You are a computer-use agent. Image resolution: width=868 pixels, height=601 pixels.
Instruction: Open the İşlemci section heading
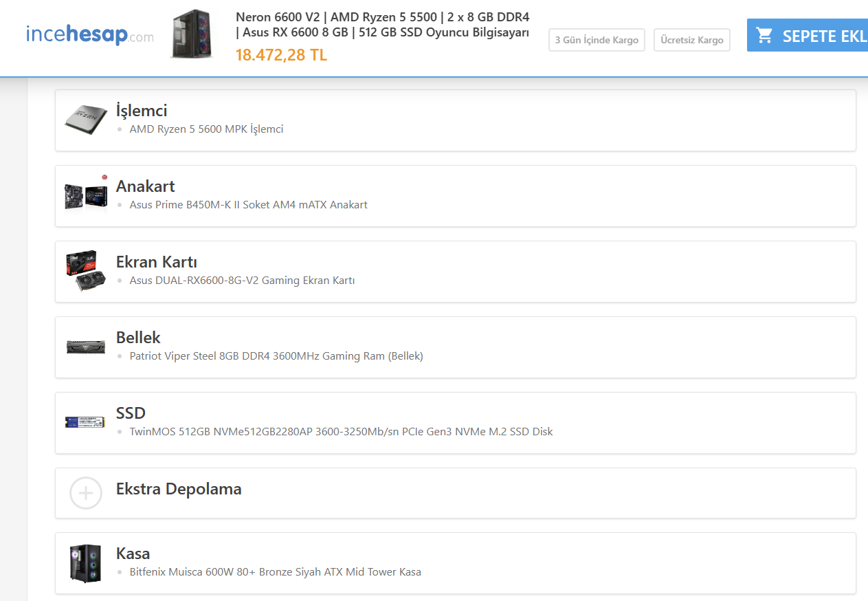[x=142, y=111]
